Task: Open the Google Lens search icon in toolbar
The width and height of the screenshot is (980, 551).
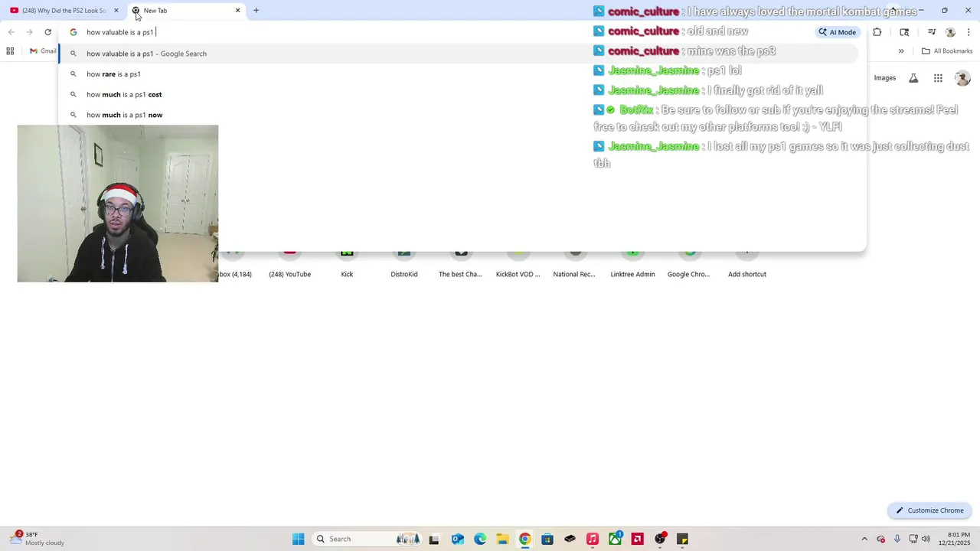Action: pos(904,32)
